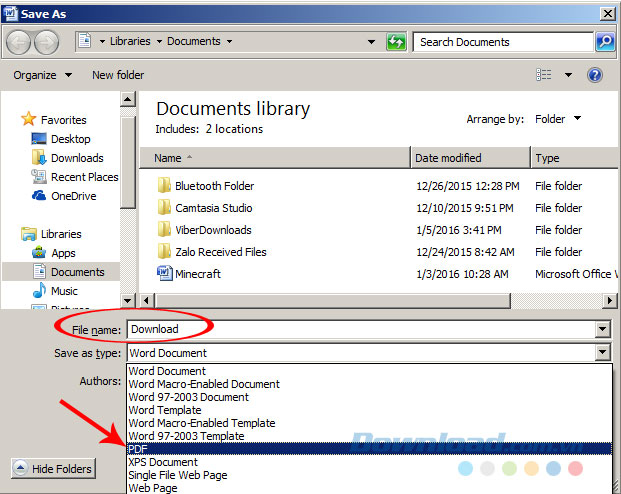This screenshot has height=494, width=621.
Task: Click the Zalo Received Files folder icon
Action: tap(164, 252)
